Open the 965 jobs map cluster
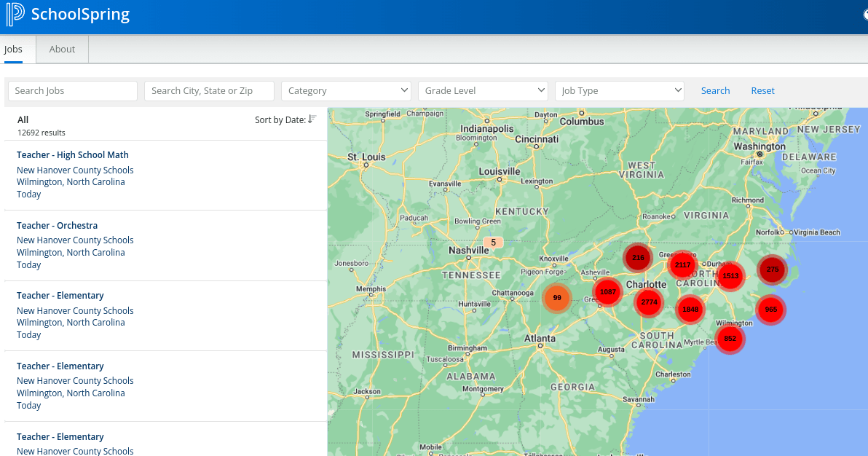 click(771, 310)
